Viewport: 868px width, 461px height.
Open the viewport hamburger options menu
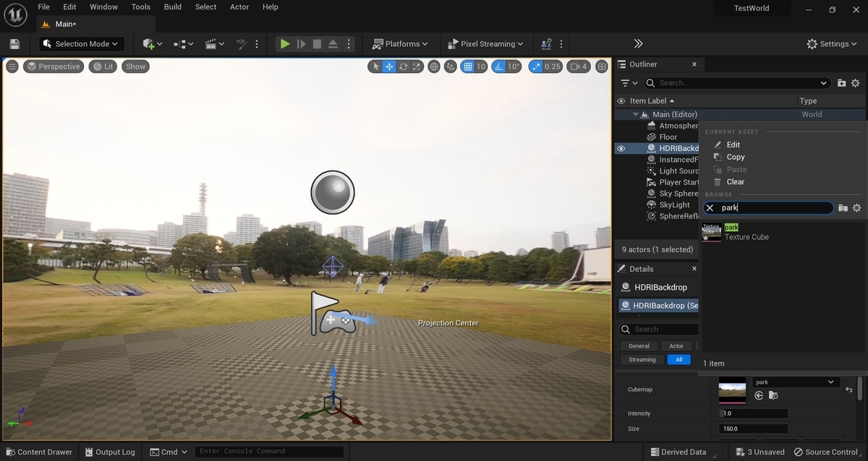[x=12, y=66]
